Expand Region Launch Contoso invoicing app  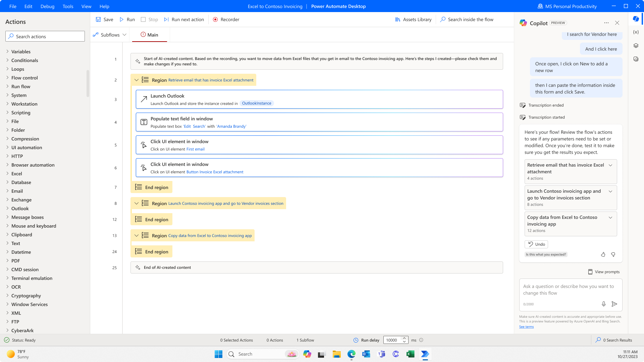click(137, 203)
